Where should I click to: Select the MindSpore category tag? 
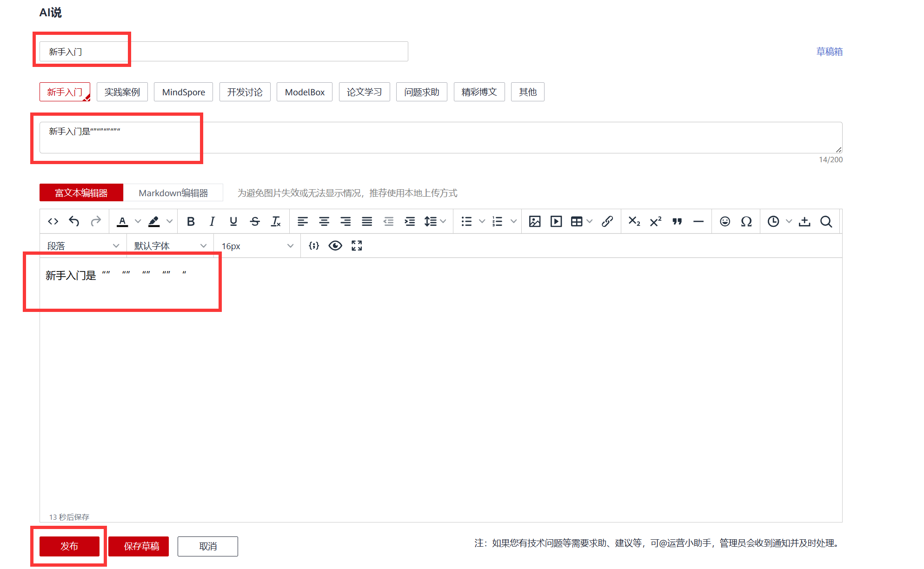point(183,92)
